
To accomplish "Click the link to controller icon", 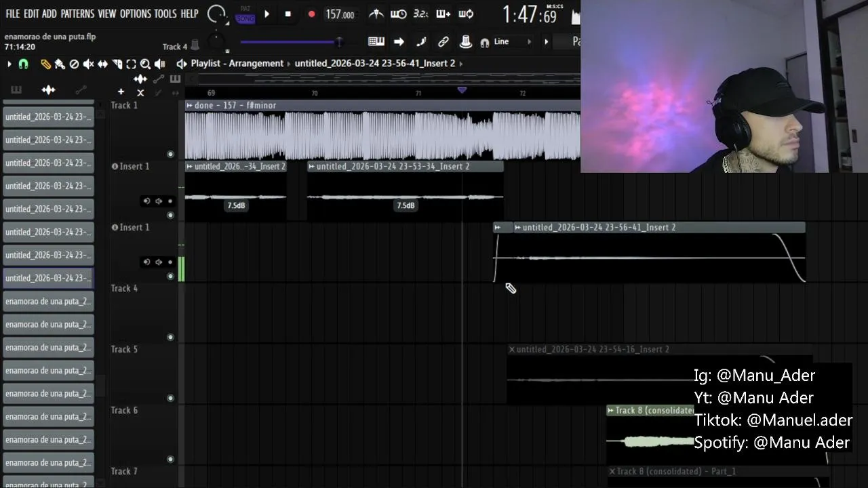I will pos(443,42).
